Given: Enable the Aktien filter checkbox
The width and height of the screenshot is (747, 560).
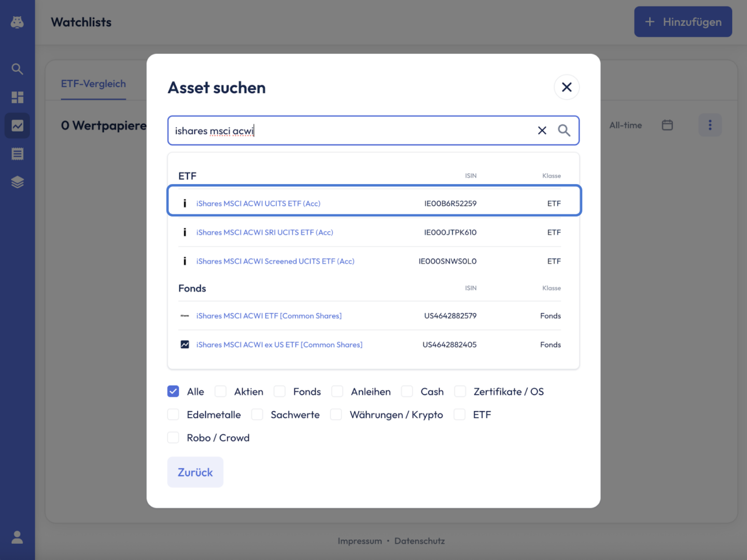Looking at the screenshot, I should [220, 391].
